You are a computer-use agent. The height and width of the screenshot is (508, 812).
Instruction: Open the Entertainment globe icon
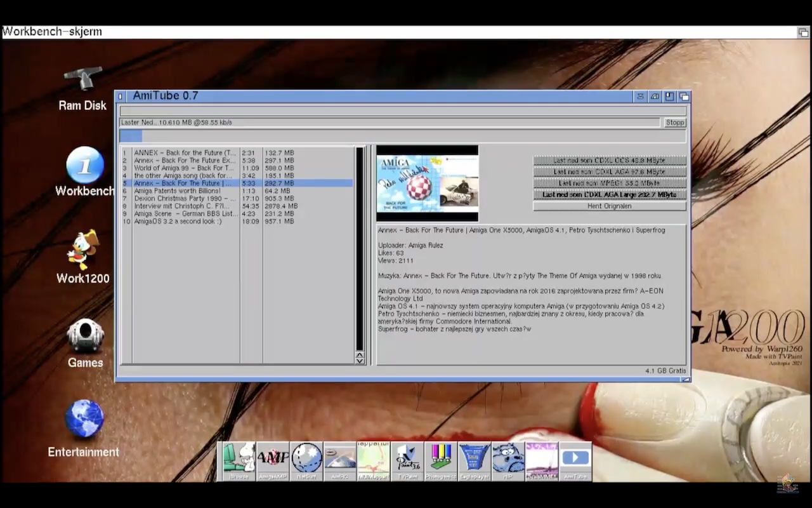84,429
